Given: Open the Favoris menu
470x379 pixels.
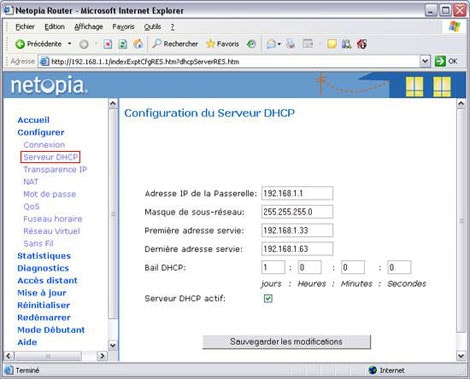Looking at the screenshot, I should 123,27.
